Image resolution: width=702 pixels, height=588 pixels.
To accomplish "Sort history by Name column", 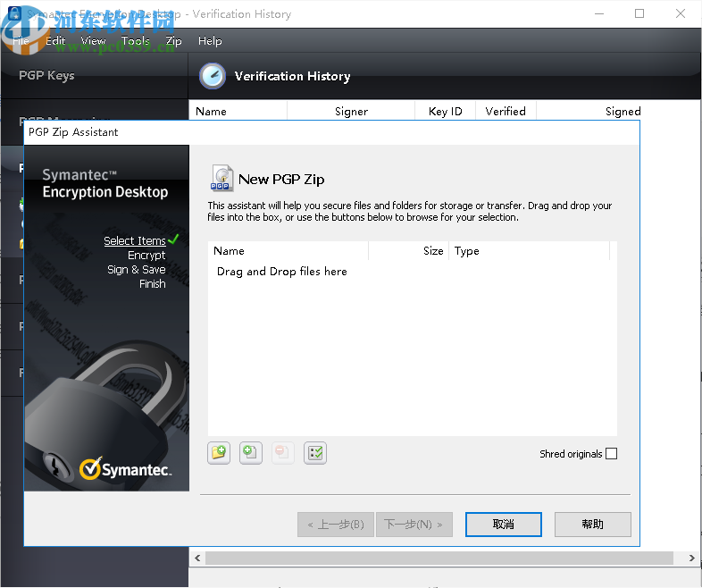I will click(x=238, y=111).
